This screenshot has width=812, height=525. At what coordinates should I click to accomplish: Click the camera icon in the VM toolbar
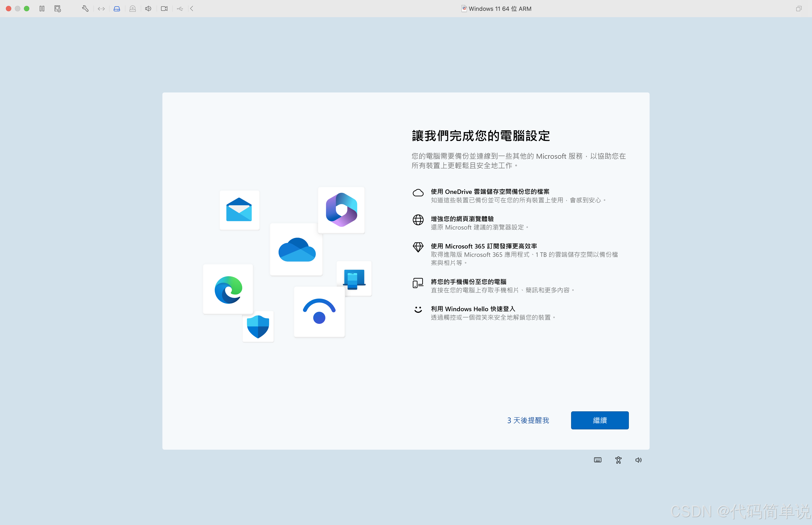(164, 9)
